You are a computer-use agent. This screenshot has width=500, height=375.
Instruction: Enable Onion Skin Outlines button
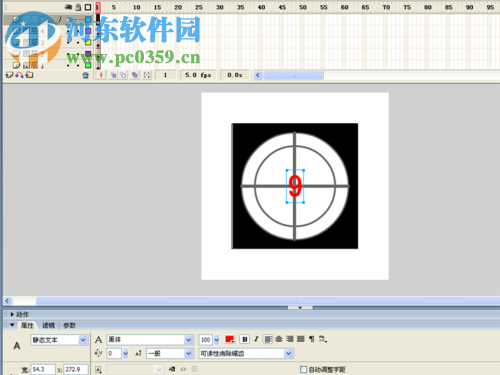tap(123, 75)
